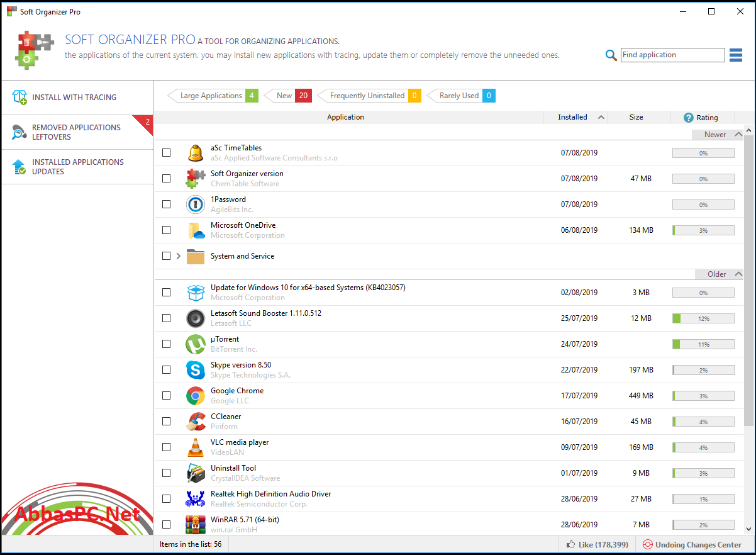This screenshot has height=555, width=756.
Task: Select the Large Applications filter tab
Action: click(x=213, y=96)
